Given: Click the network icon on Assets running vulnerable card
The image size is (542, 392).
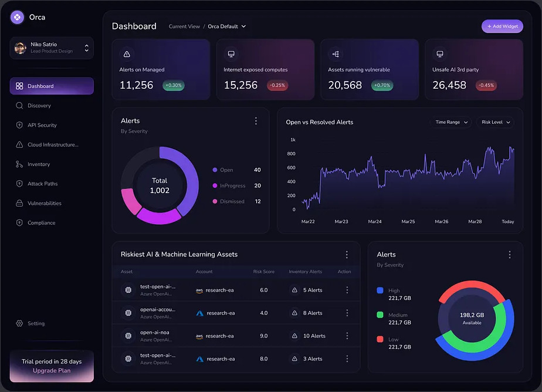Looking at the screenshot, I should [x=336, y=54].
